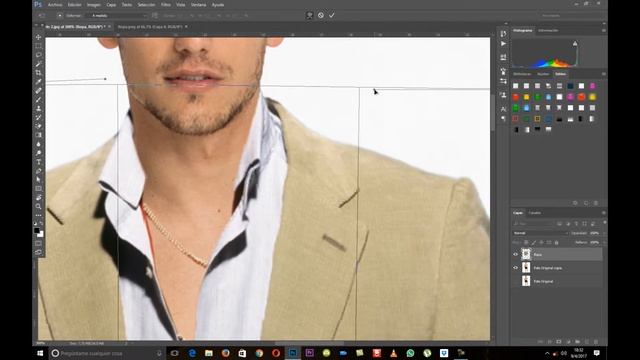Open the Estilos panel menu
Screen dimensions: 640x360
[x=604, y=74]
